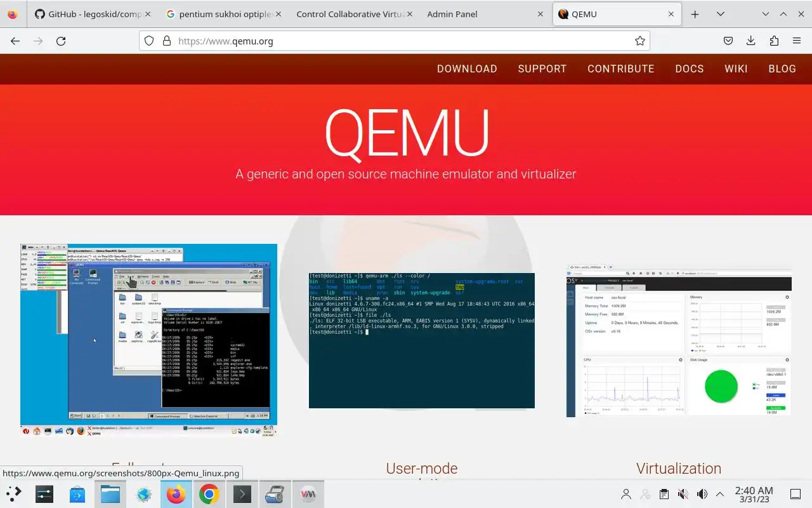Viewport: 812px width, 508px height.
Task: Open the OSv dashboard virtualization screenshot
Action: [x=679, y=340]
